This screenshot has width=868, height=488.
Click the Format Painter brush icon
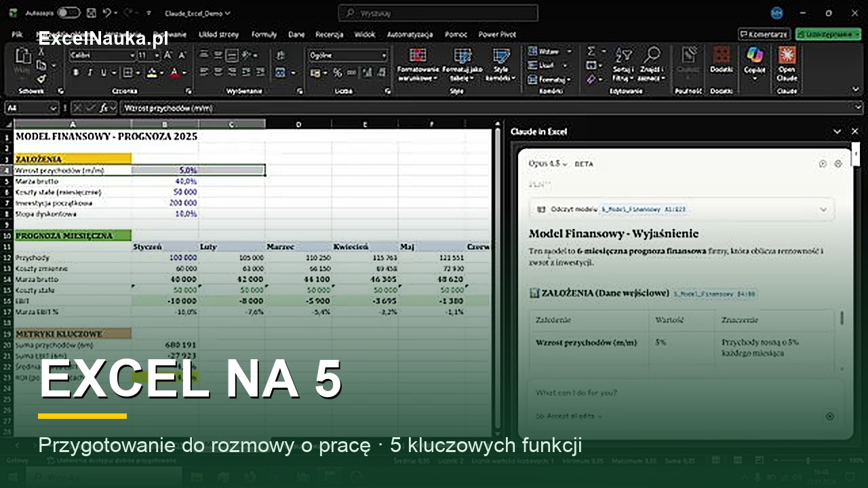[x=41, y=78]
